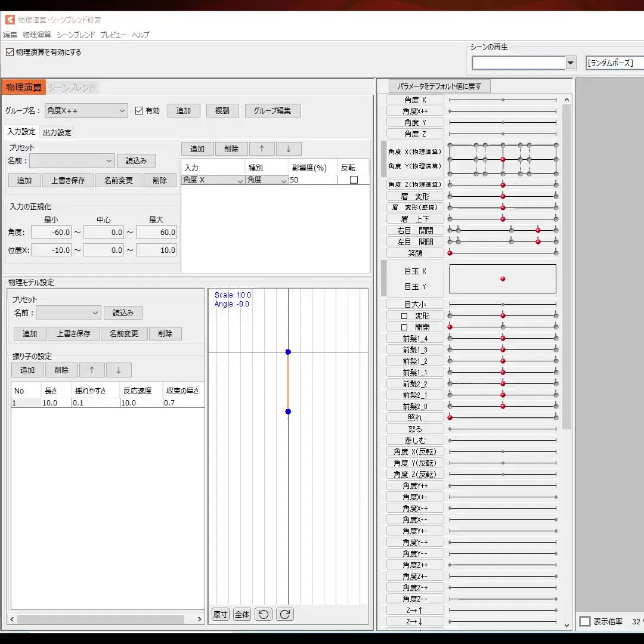Open the シーンブレンド menu
Viewport: 644px width, 644px height.
76,35
